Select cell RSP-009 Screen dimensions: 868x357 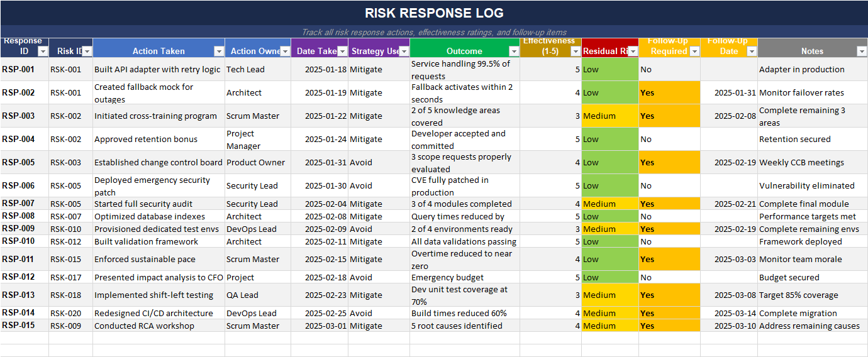[25, 229]
